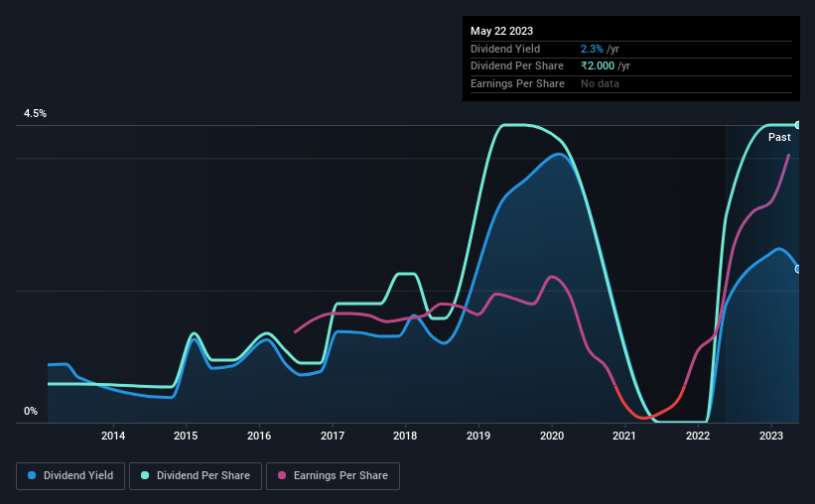Toggle the Earnings Per Share legend button
The image size is (815, 504).
333,476
